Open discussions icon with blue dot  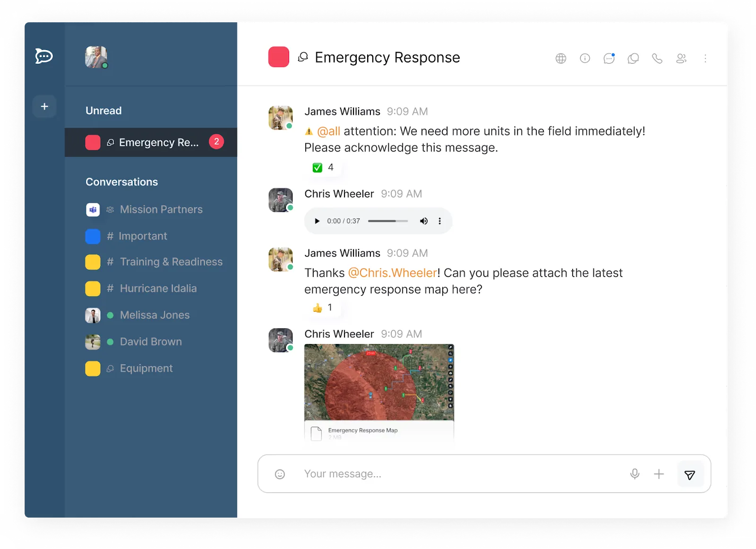pos(609,59)
